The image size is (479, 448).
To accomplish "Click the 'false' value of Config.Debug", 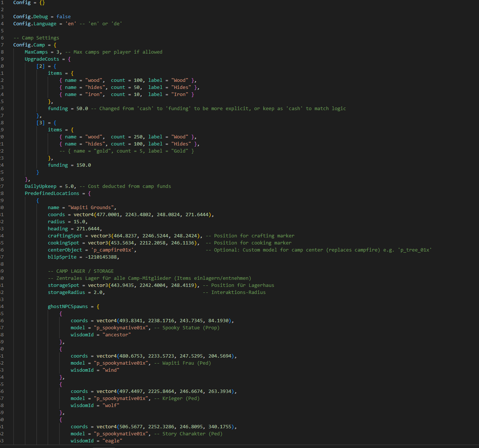I will click(x=63, y=17).
